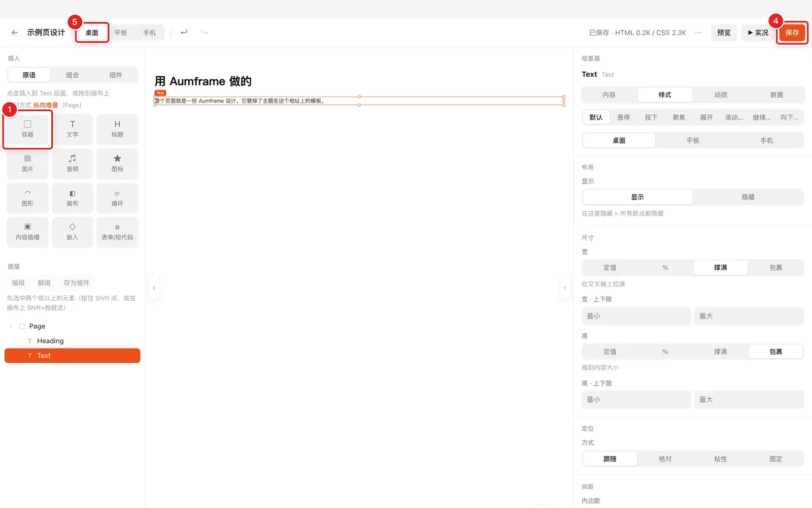
Task: Switch insert panel to 组件 tab
Action: click(x=116, y=75)
